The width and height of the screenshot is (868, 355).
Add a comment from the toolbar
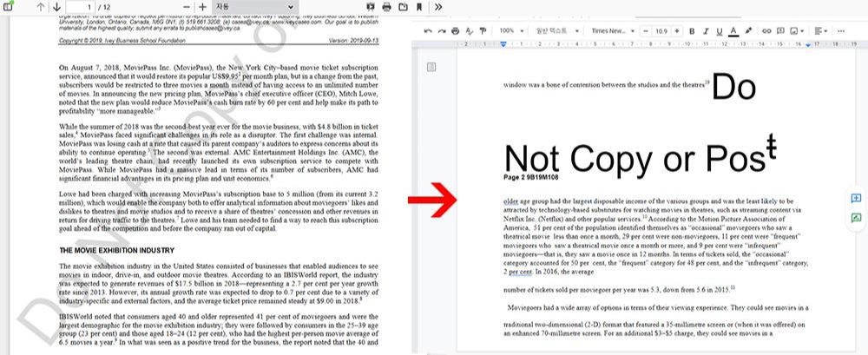coord(780,31)
